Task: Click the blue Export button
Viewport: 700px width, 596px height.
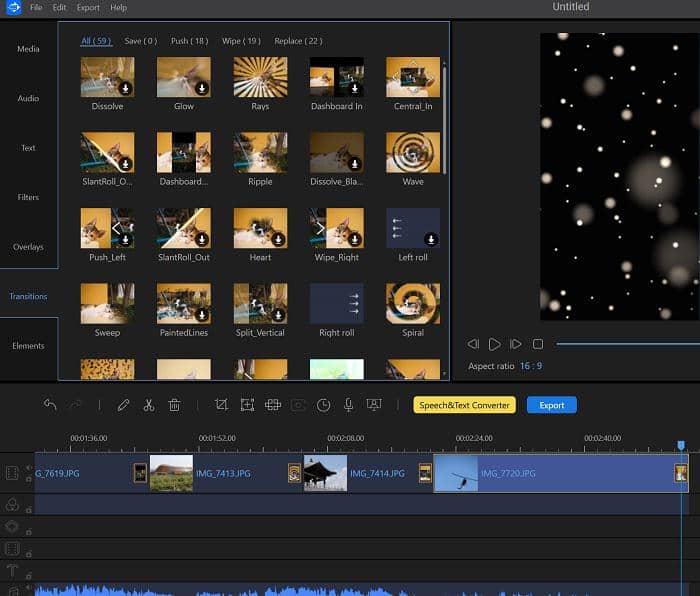Action: tap(552, 405)
